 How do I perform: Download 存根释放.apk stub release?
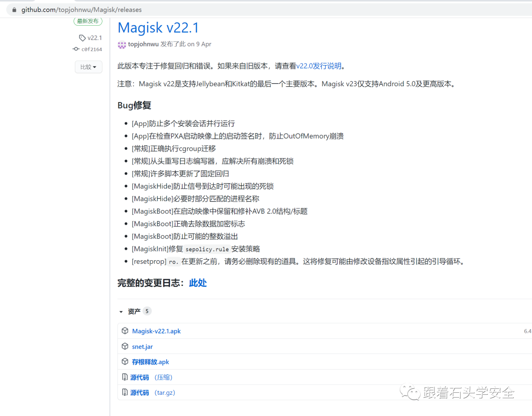[x=150, y=362]
